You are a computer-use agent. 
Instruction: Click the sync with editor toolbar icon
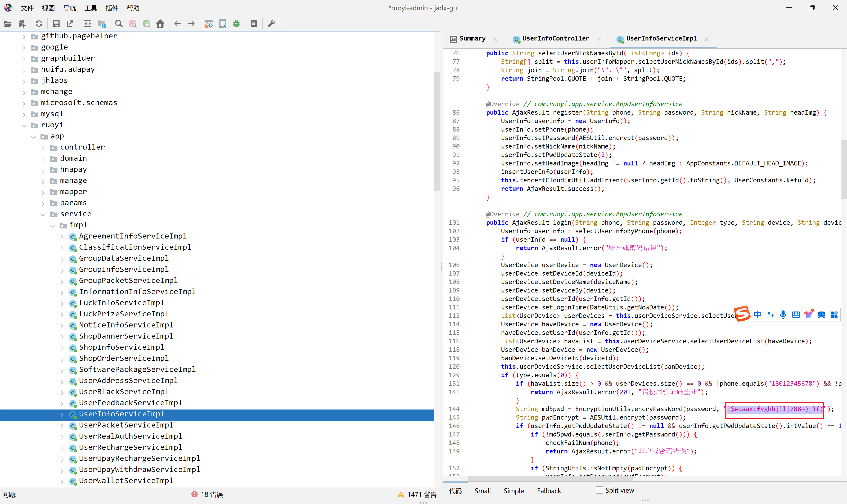click(x=88, y=24)
